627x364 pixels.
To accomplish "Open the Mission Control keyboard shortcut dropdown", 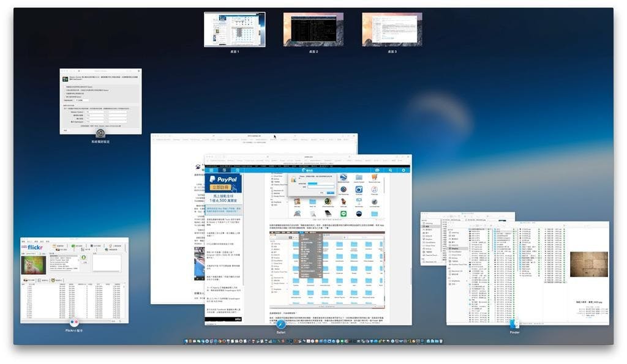I will click(x=95, y=112).
